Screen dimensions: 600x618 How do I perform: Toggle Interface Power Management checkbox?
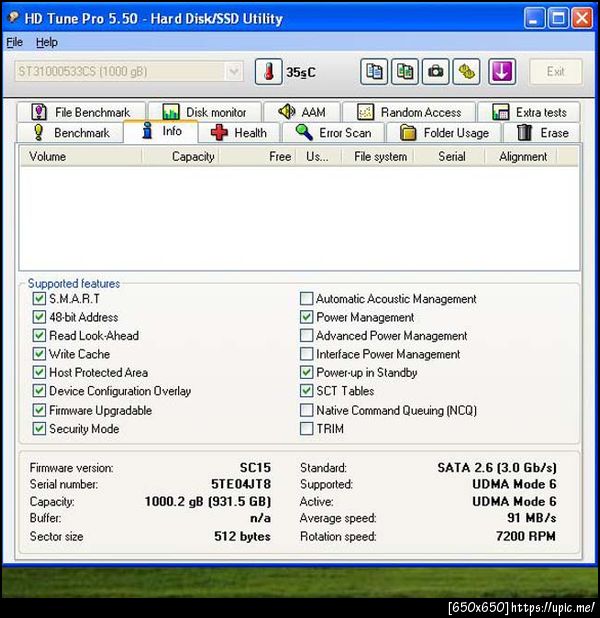coord(306,354)
